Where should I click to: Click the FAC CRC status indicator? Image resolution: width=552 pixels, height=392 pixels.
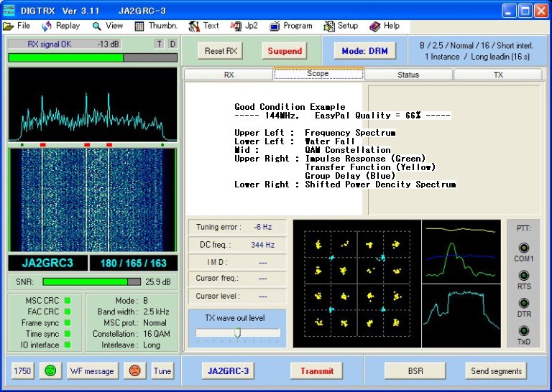[68, 312]
